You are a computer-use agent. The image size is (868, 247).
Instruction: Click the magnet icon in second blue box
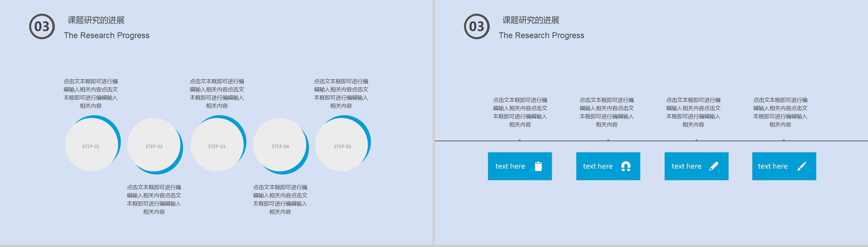point(626,166)
